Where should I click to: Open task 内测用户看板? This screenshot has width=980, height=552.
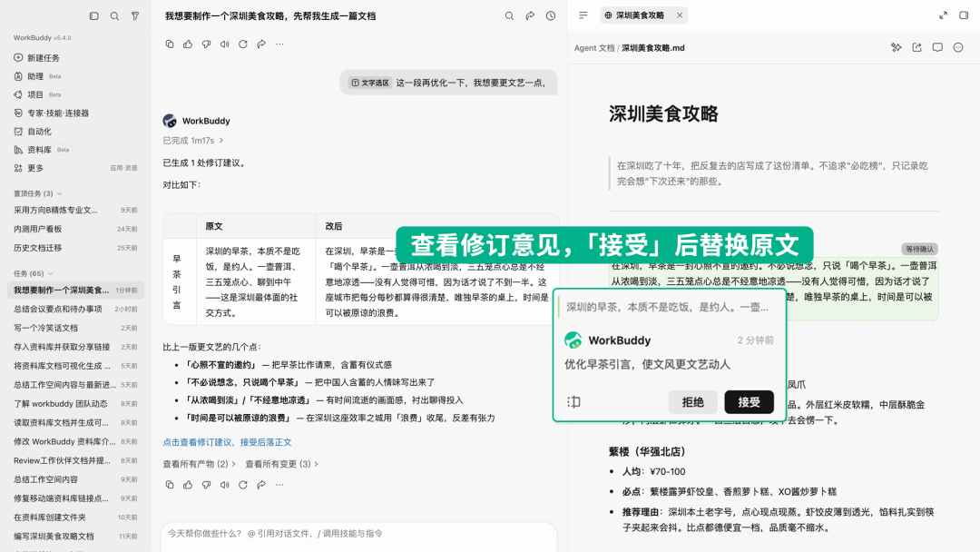pos(75,229)
